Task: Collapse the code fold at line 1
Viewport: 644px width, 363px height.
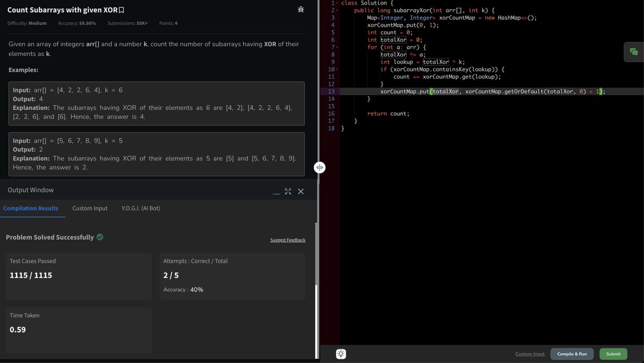Action: click(336, 3)
